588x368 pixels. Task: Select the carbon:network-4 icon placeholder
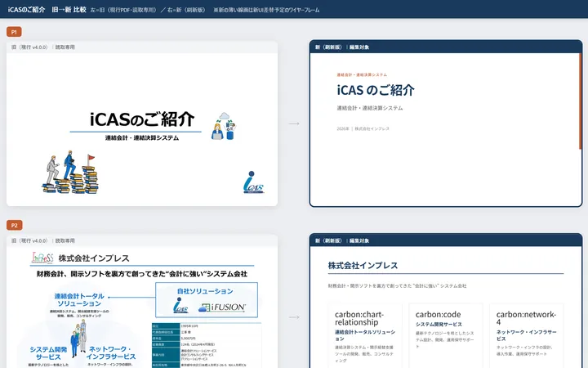click(526, 318)
